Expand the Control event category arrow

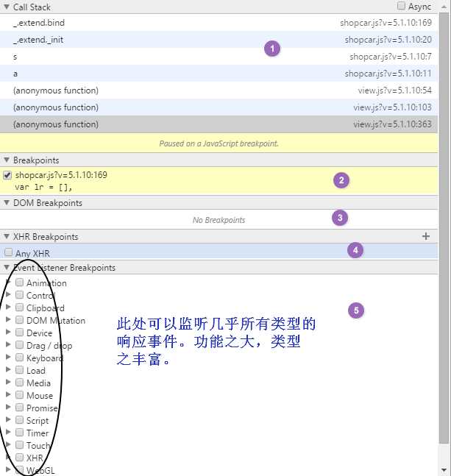tap(8, 294)
